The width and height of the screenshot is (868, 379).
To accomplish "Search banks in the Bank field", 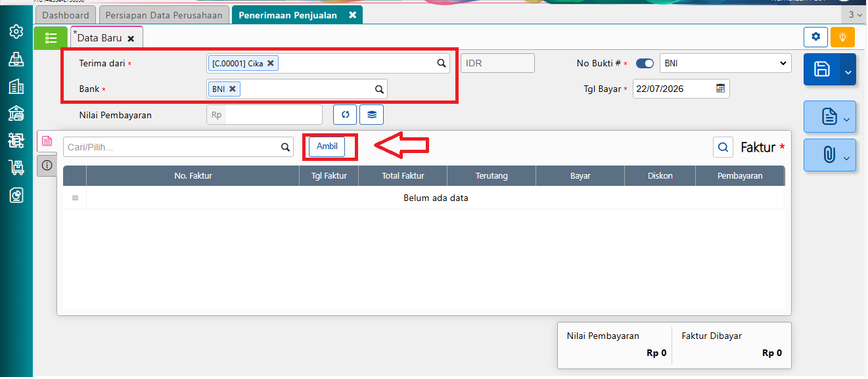I will pos(379,89).
